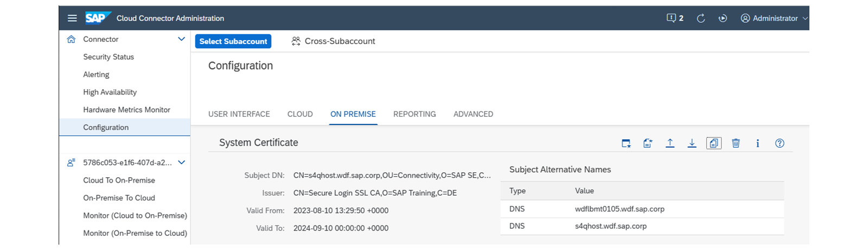Open Alerting in sidebar
The height and width of the screenshot is (250, 868).
[96, 74]
